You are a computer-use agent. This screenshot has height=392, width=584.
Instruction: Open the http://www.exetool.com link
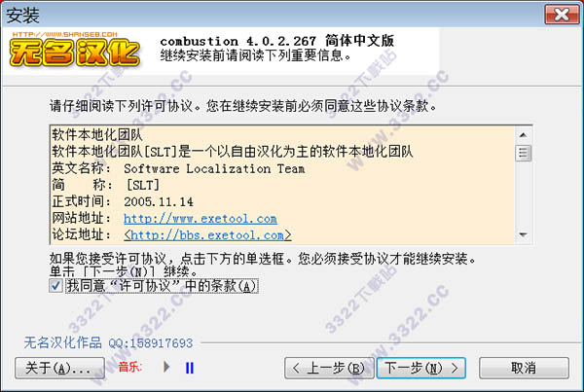point(201,219)
